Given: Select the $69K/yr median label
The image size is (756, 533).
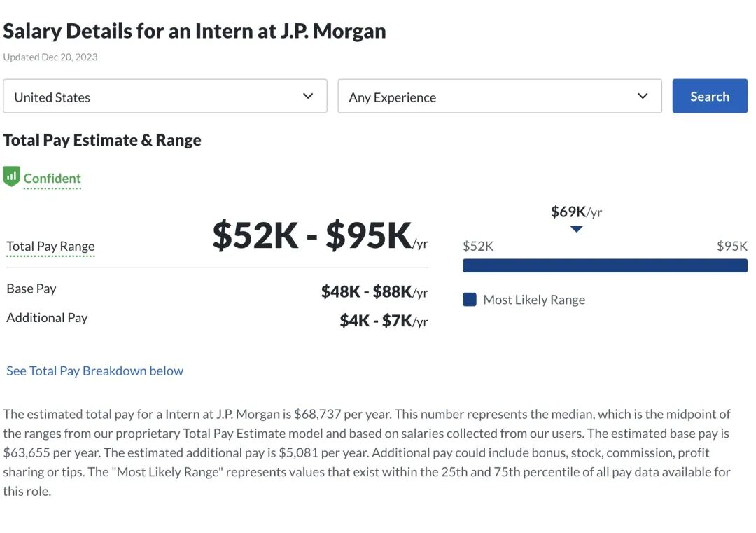Looking at the screenshot, I should point(576,212).
